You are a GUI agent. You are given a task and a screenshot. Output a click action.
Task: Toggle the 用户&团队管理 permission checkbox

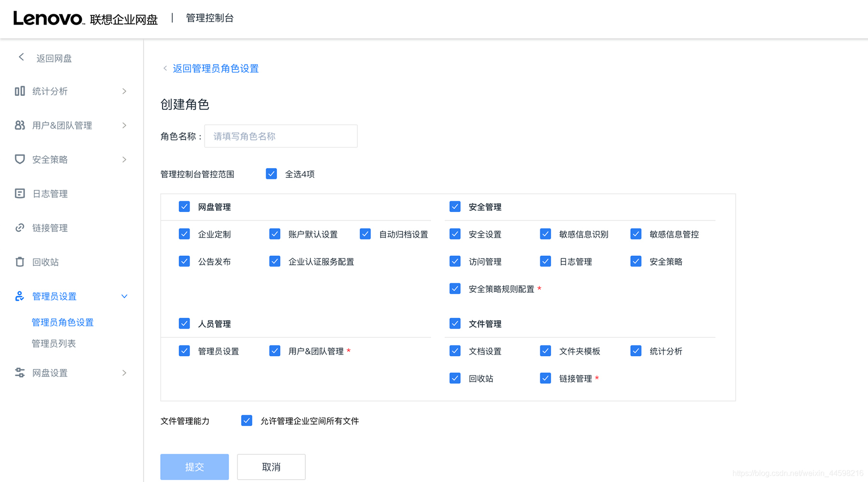pos(275,351)
